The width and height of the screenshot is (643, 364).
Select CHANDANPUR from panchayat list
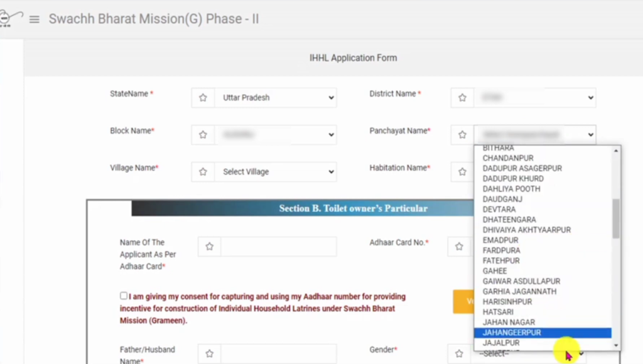tap(543, 158)
